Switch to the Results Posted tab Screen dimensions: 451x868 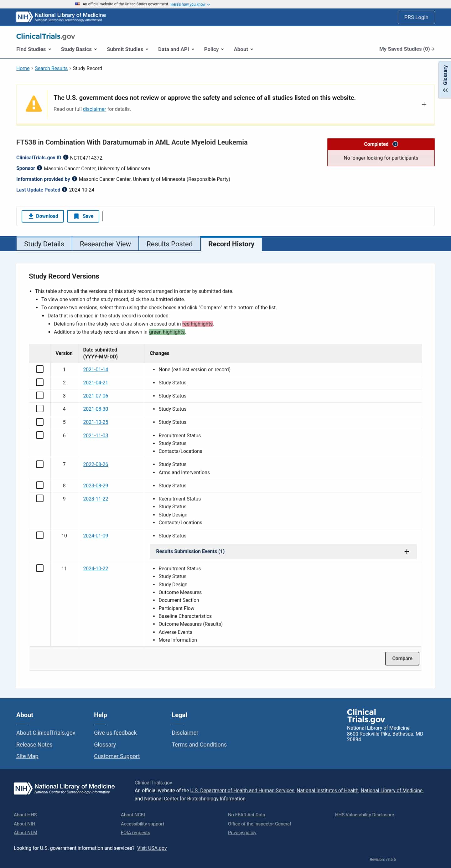click(x=169, y=244)
